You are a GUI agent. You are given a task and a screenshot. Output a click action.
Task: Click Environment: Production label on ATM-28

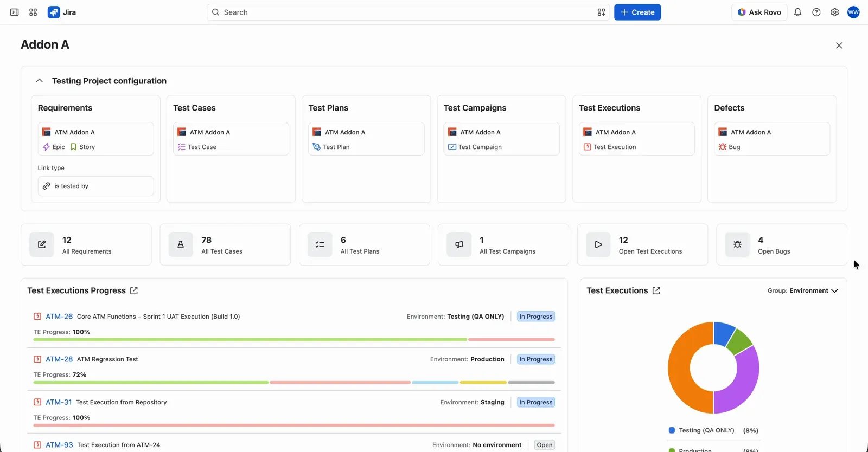click(467, 359)
